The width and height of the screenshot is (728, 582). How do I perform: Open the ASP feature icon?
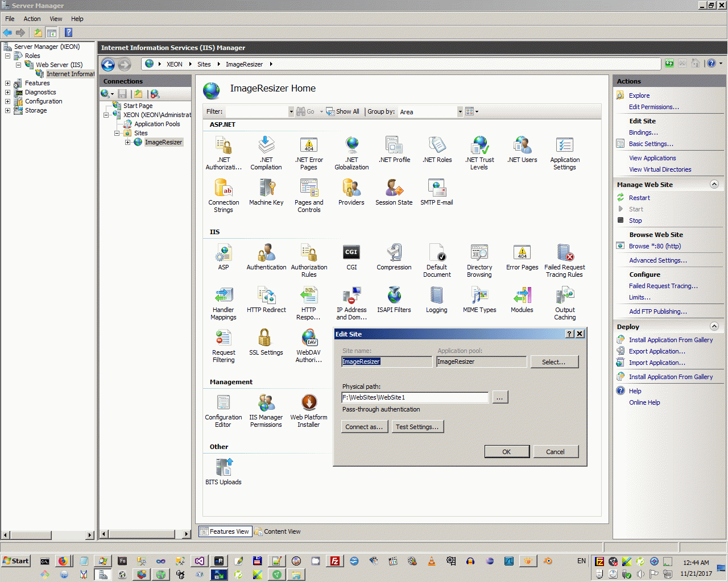click(x=224, y=257)
